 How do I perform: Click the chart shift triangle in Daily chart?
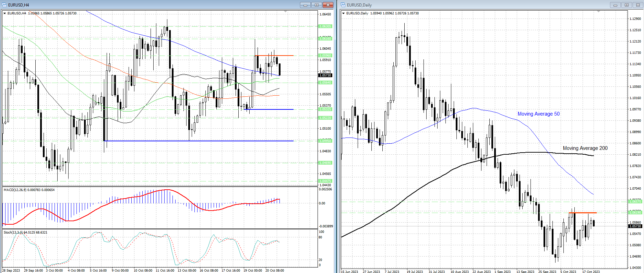point(598,12)
